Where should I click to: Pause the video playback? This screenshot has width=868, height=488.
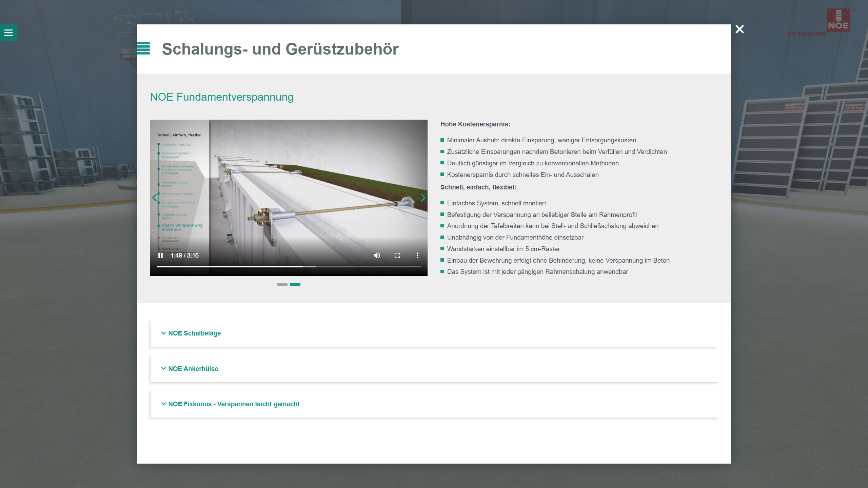click(160, 255)
